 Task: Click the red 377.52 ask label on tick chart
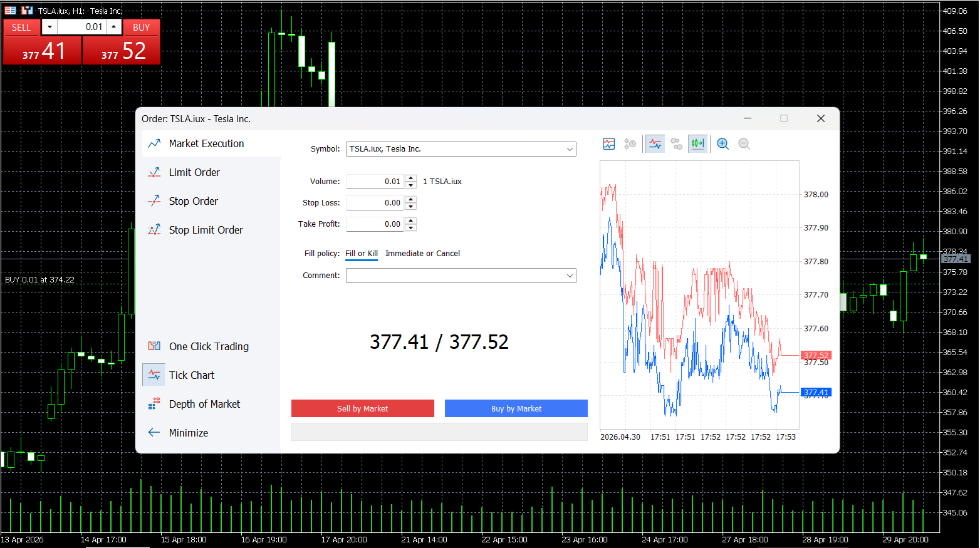(816, 355)
